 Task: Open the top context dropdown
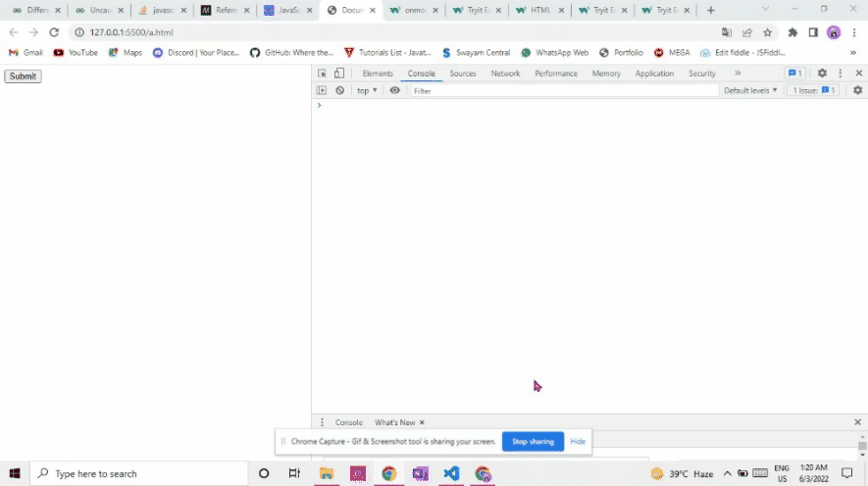tap(367, 90)
